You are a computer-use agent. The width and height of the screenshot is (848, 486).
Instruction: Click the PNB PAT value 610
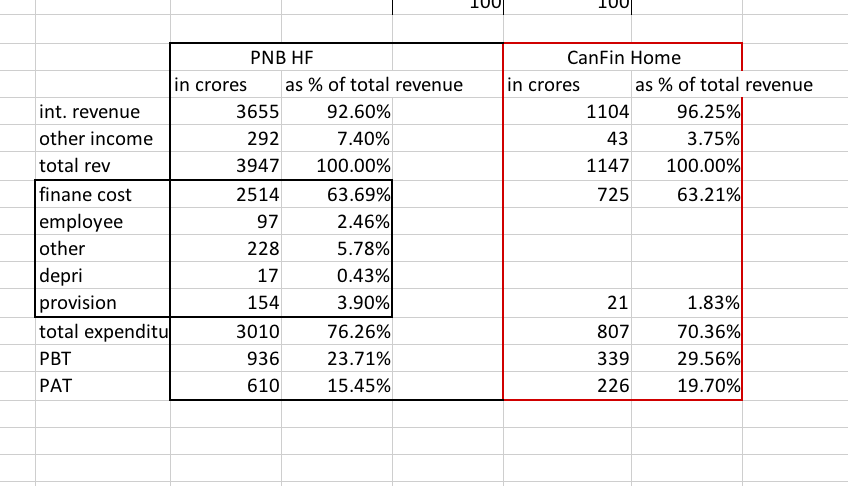226,384
